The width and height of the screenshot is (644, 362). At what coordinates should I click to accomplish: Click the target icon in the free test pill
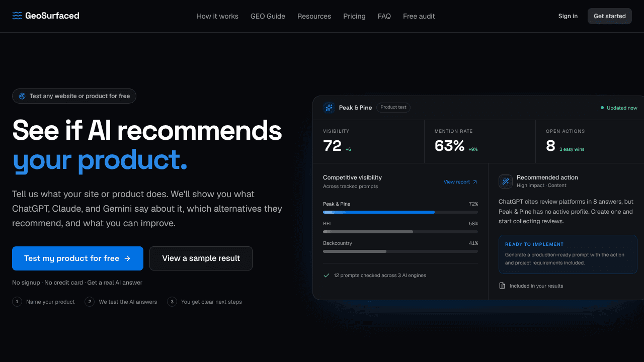tap(22, 96)
